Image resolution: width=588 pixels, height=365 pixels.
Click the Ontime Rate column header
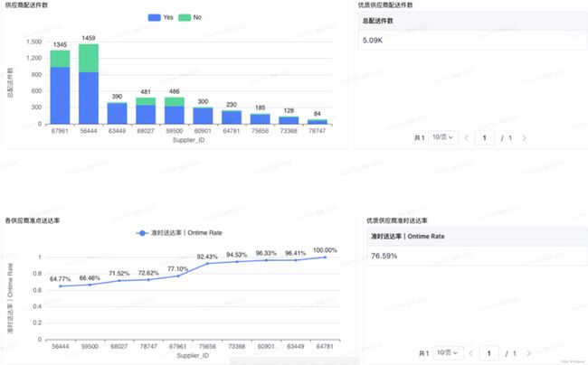click(x=478, y=236)
